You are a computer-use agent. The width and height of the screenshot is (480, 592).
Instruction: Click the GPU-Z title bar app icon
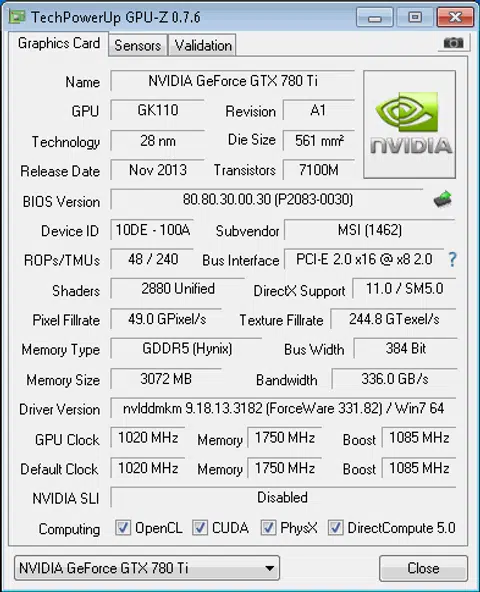[17, 17]
